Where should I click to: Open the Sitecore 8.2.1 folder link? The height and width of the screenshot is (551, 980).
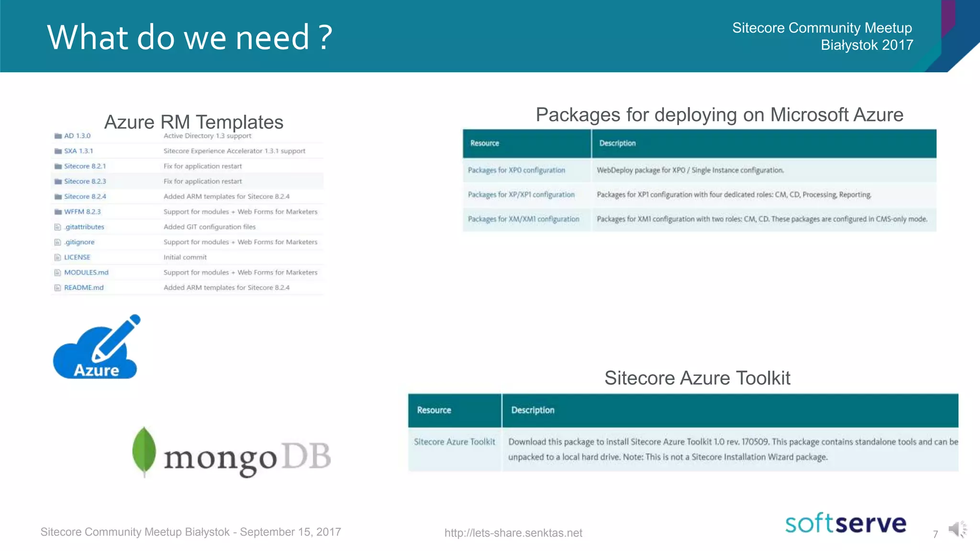85,166
